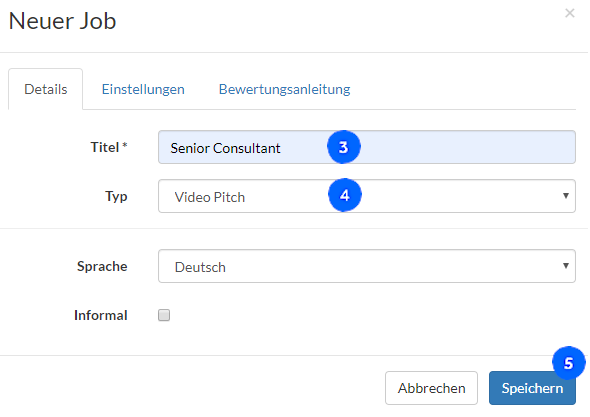The image size is (590, 417).
Task: Click the Neuer Job dialog heading
Action: point(62,21)
